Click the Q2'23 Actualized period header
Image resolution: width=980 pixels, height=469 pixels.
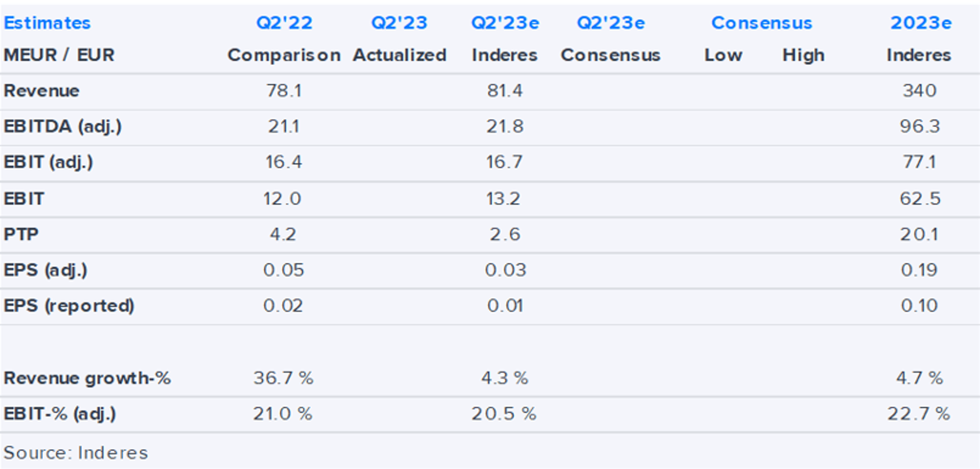pos(399,23)
